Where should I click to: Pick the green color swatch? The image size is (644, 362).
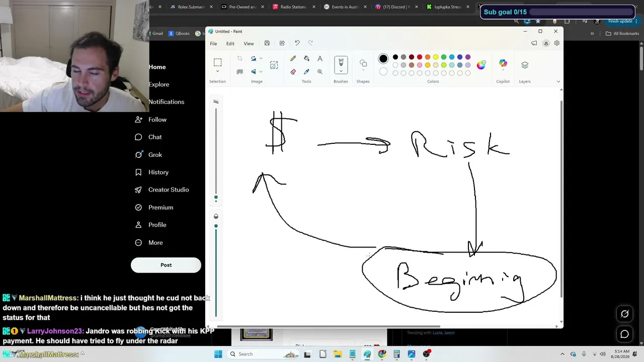click(444, 57)
